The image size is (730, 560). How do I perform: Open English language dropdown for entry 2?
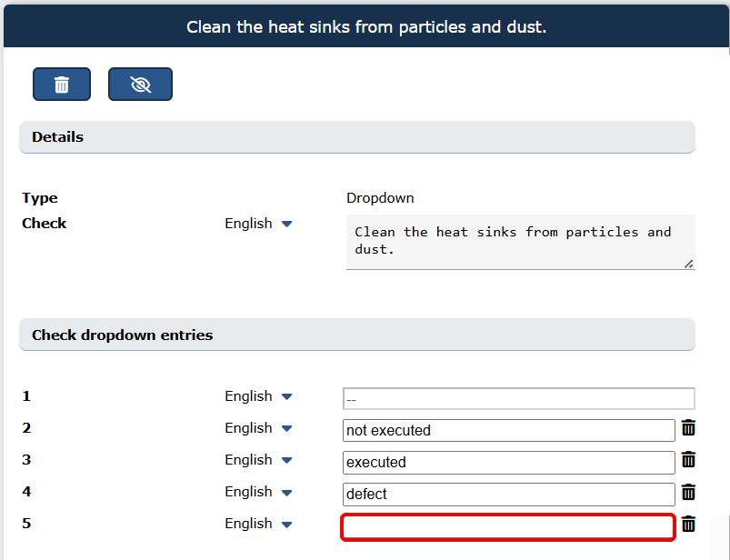[x=258, y=428]
